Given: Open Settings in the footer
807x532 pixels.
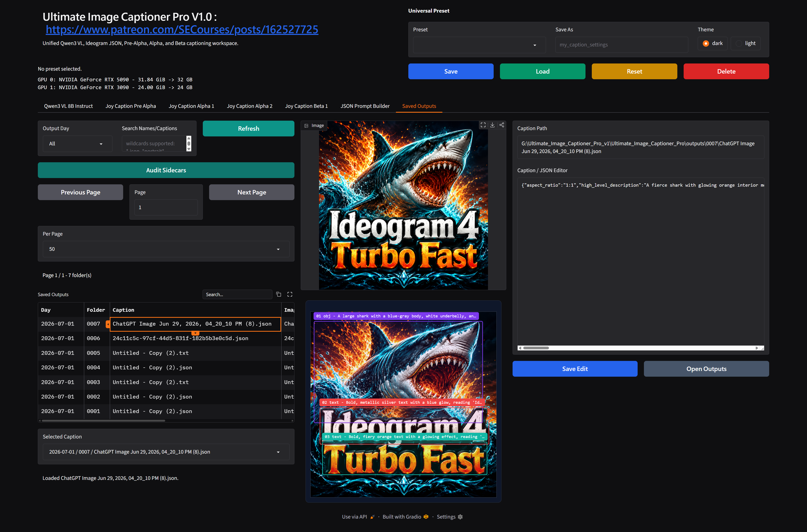Looking at the screenshot, I should pos(450,517).
